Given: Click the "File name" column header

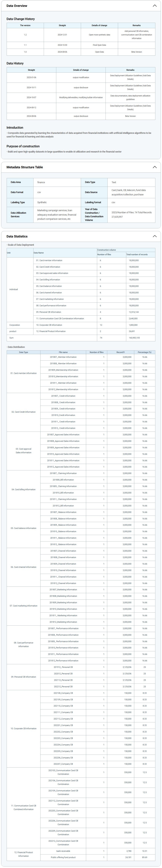Looking at the screenshot, I should tap(63, 352).
